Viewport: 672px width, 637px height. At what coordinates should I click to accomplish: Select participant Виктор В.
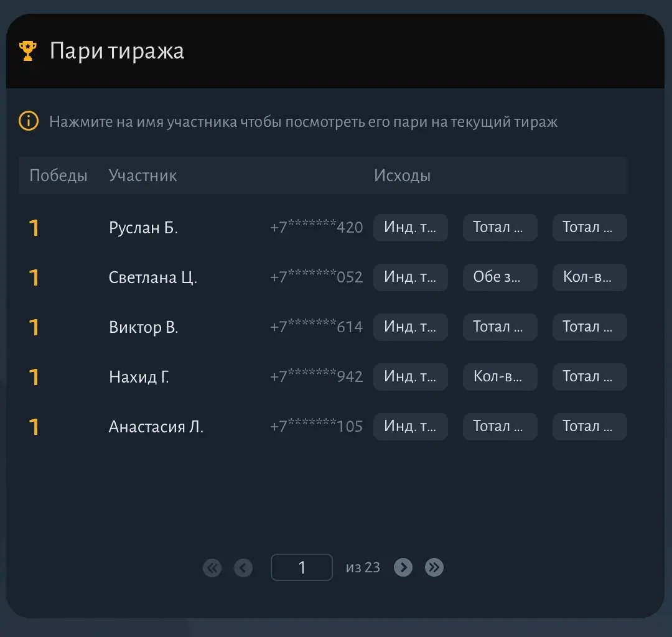pos(143,327)
